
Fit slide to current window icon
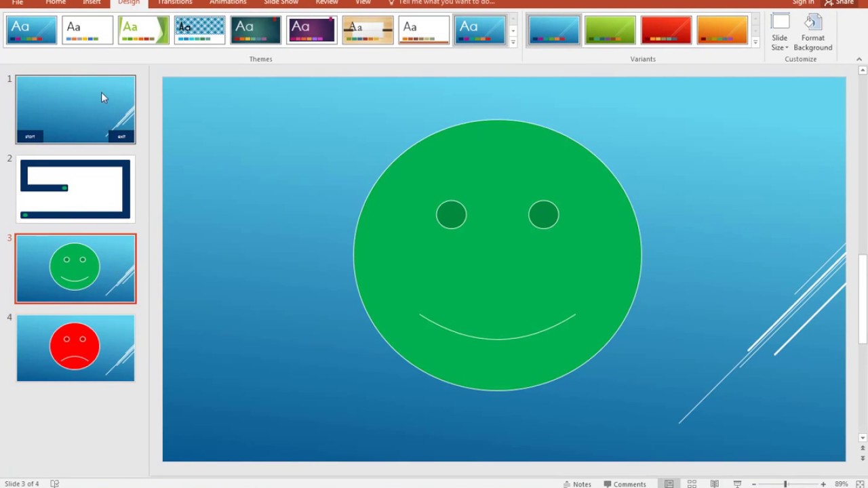(x=860, y=484)
